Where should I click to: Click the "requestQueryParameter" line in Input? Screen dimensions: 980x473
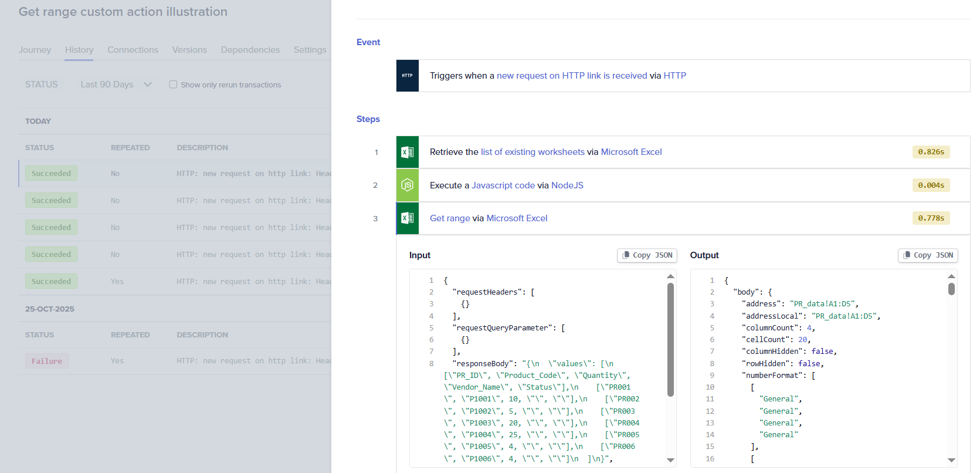(508, 328)
